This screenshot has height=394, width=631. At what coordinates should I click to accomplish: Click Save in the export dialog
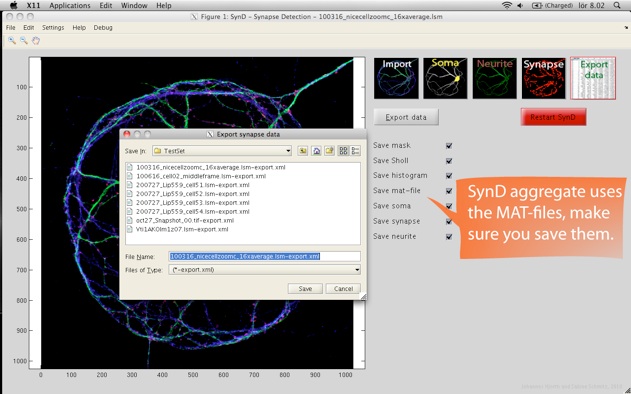click(305, 289)
